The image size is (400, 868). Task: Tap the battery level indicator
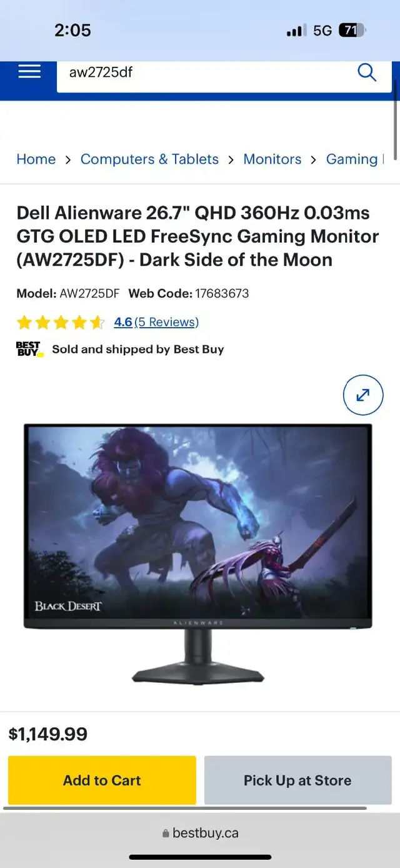(x=352, y=30)
